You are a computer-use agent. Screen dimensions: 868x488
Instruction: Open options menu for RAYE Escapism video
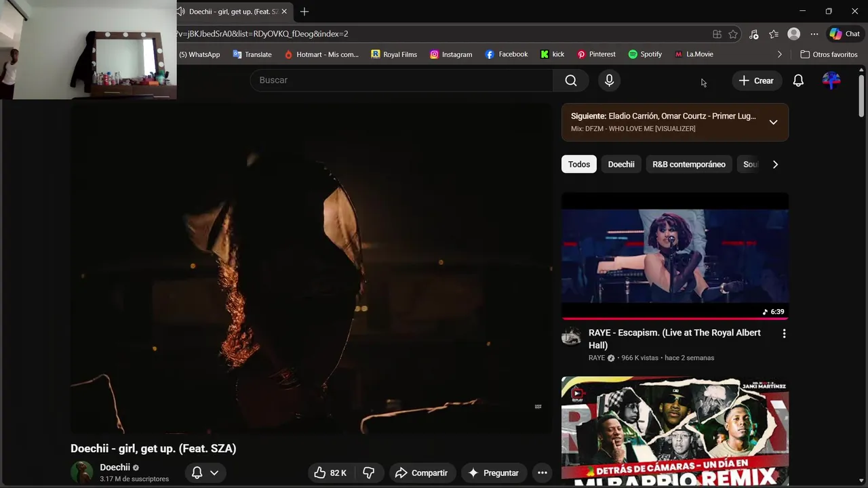click(784, 333)
